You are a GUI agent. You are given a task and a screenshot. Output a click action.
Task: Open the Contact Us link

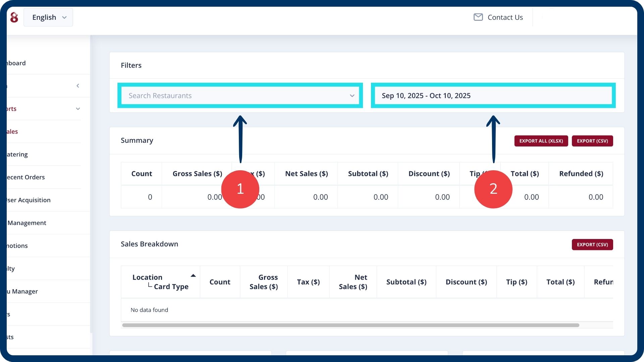[505, 17]
